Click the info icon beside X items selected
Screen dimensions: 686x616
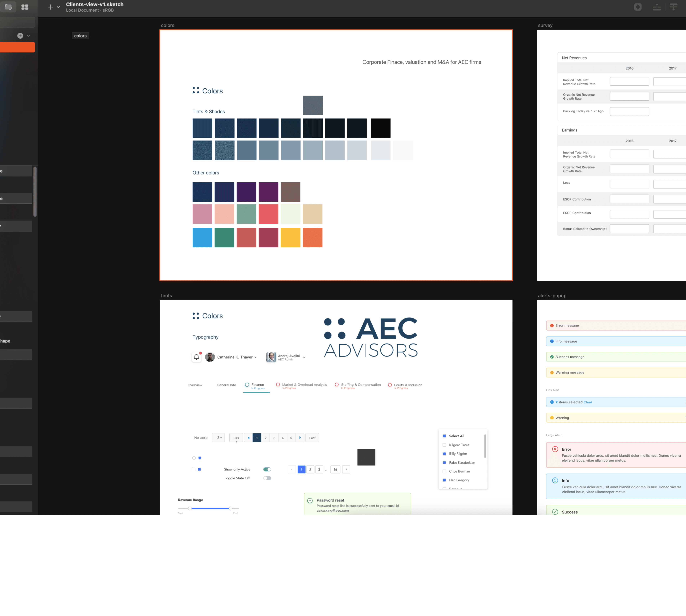pyautogui.click(x=552, y=402)
